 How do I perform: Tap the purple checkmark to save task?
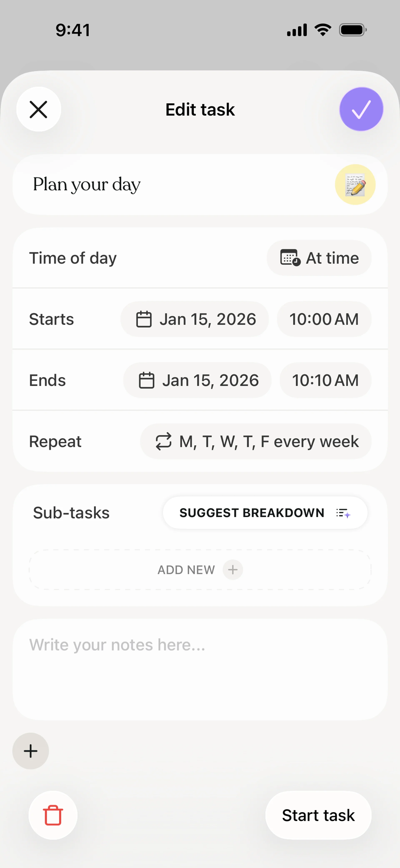(x=361, y=109)
